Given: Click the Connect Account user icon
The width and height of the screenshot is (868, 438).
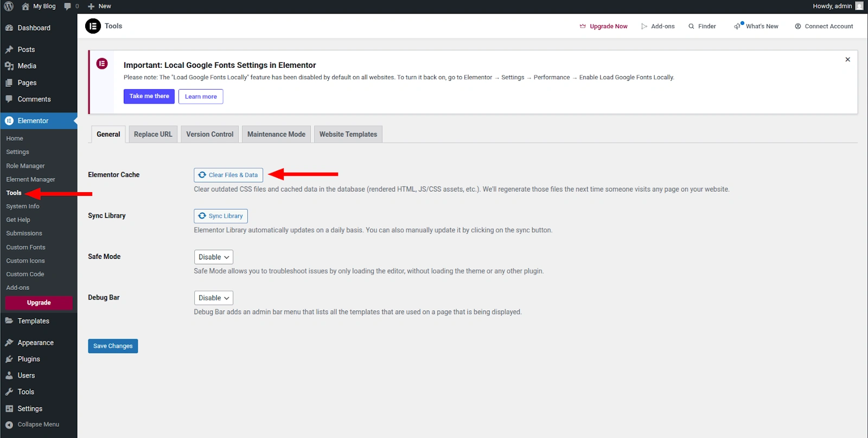Looking at the screenshot, I should coord(798,26).
